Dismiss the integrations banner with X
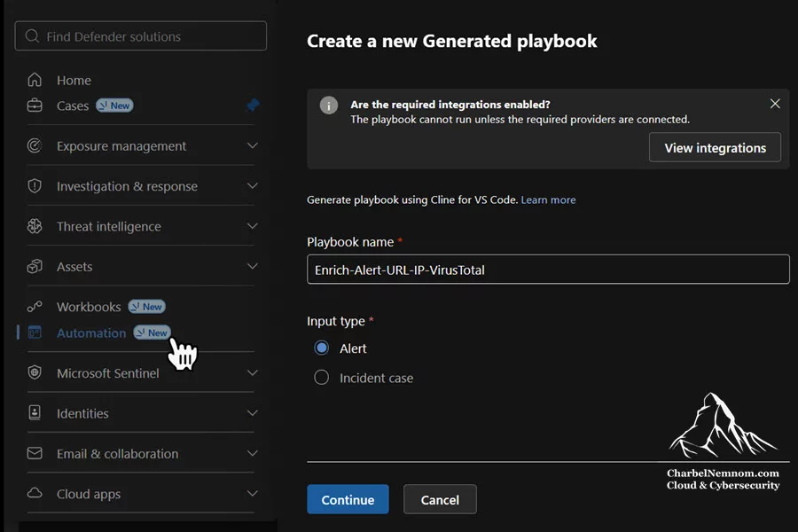 [775, 104]
